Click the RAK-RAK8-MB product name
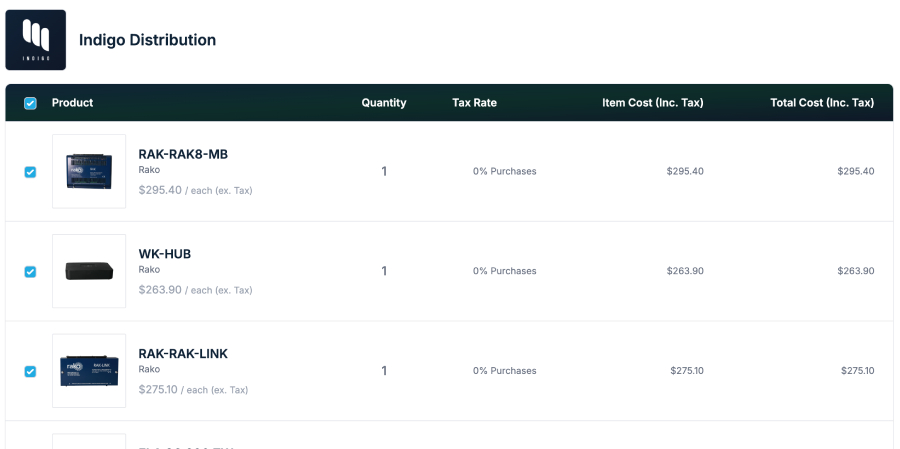Image resolution: width=900 pixels, height=449 pixels. [x=183, y=154]
